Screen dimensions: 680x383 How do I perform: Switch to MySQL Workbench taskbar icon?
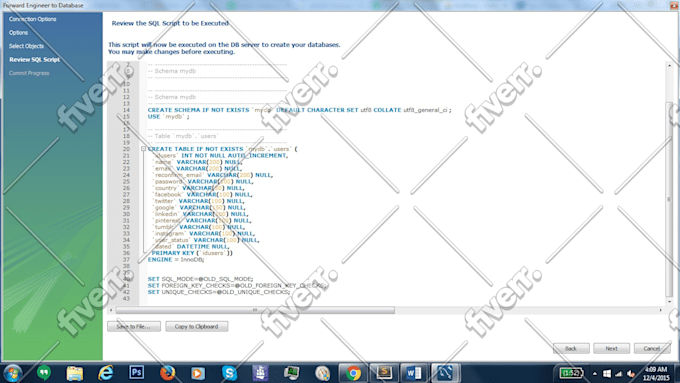coord(445,373)
